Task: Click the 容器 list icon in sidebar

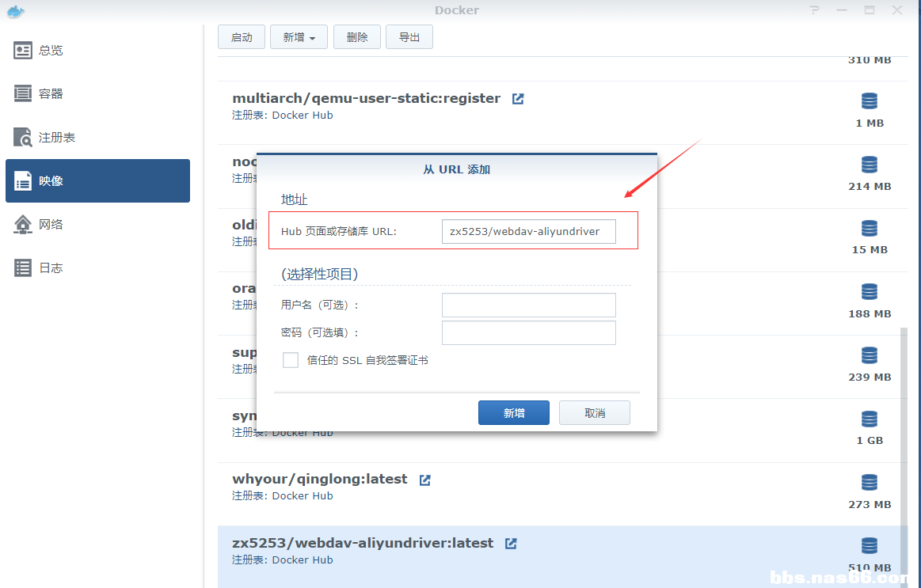Action: click(23, 93)
